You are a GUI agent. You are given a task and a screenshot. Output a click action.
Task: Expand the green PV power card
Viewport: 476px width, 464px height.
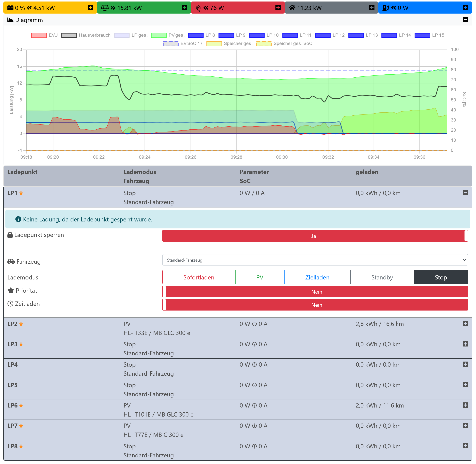click(184, 8)
